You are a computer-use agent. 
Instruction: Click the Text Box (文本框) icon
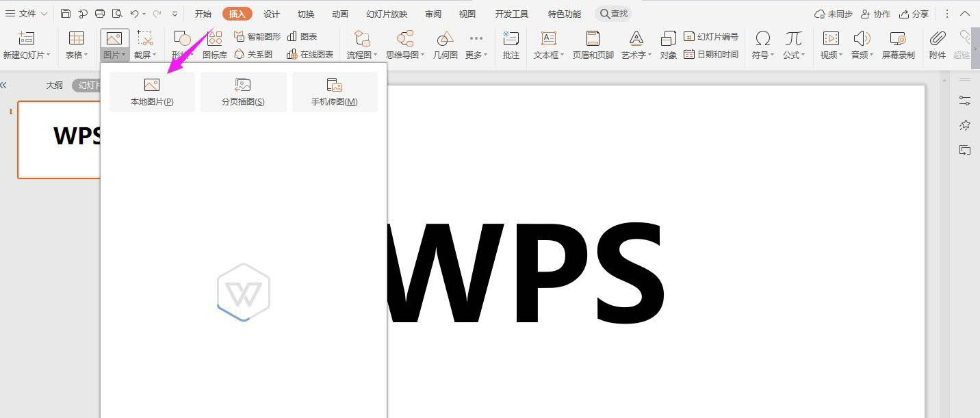click(548, 38)
